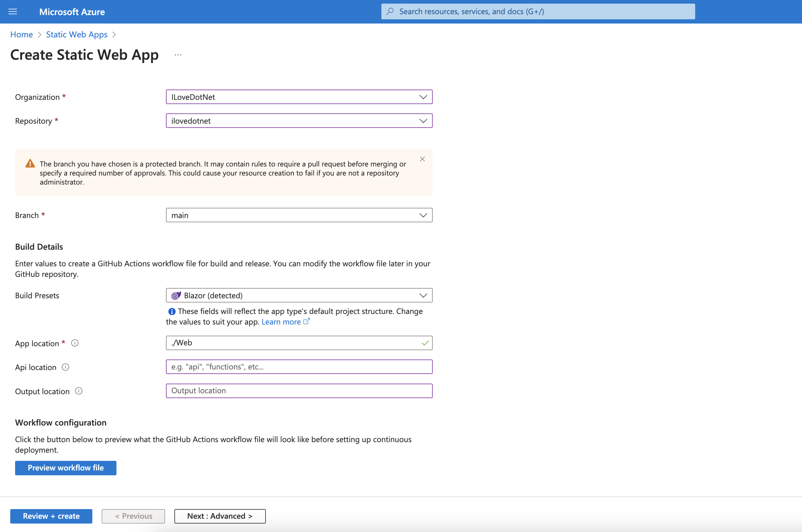Click the App location input field

tap(298, 342)
